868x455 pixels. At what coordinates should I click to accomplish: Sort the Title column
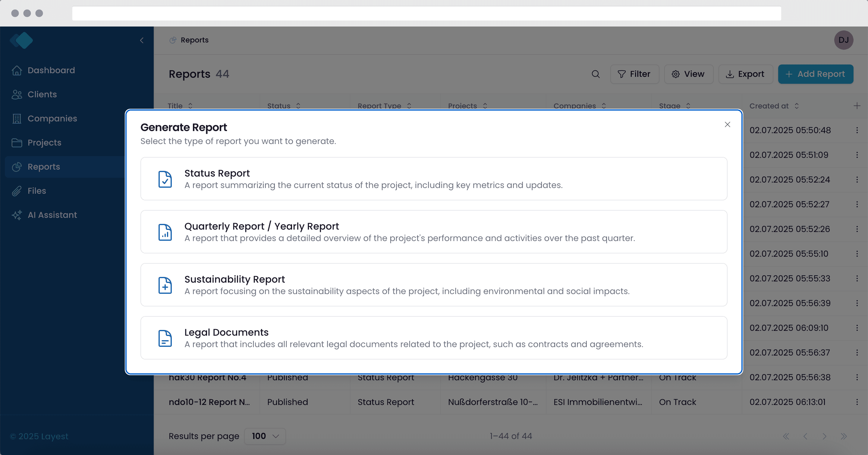point(190,105)
